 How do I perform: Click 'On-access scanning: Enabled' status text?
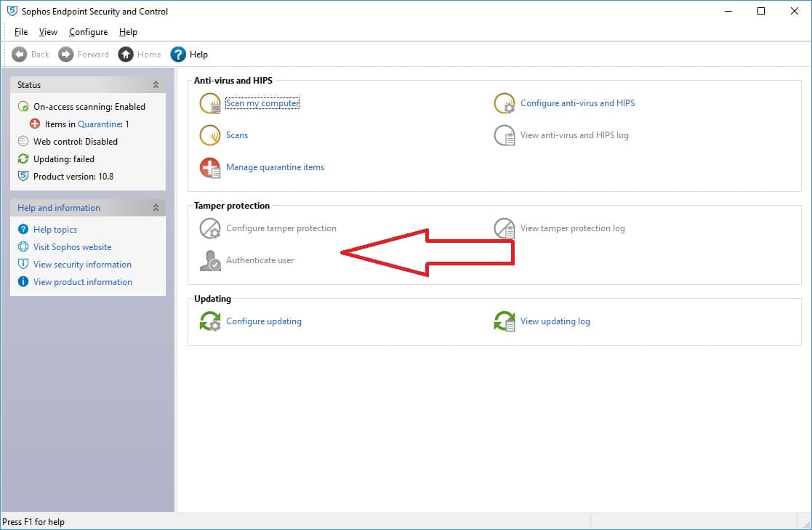(x=89, y=107)
